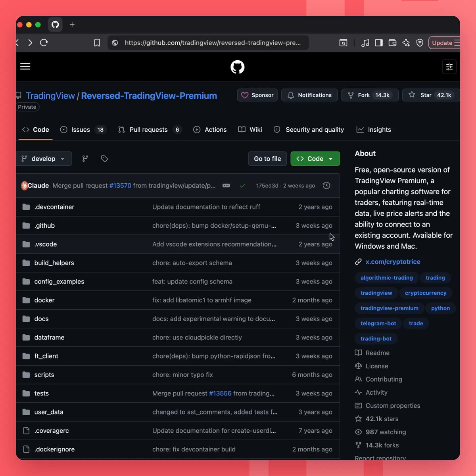
Task: Bookmark this page in the toolbar
Action: pos(97,43)
